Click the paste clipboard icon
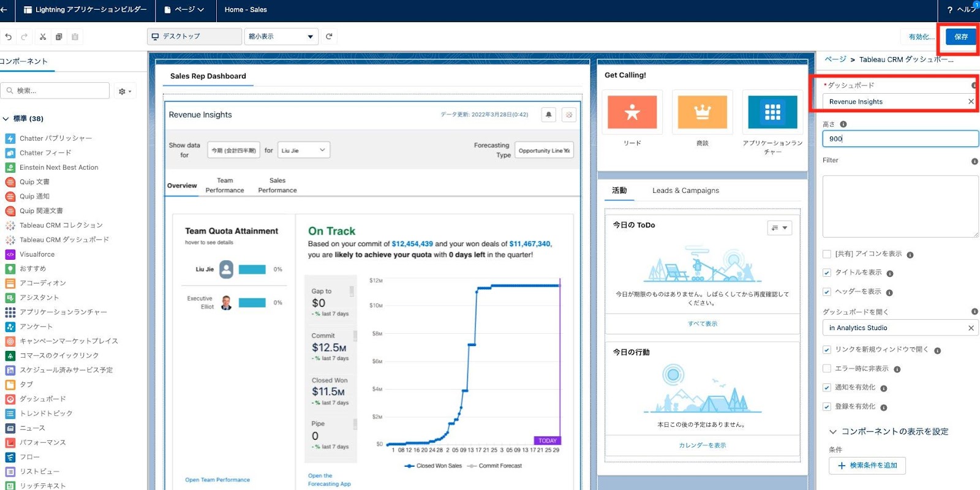Image resolution: width=980 pixels, height=490 pixels. point(75,37)
